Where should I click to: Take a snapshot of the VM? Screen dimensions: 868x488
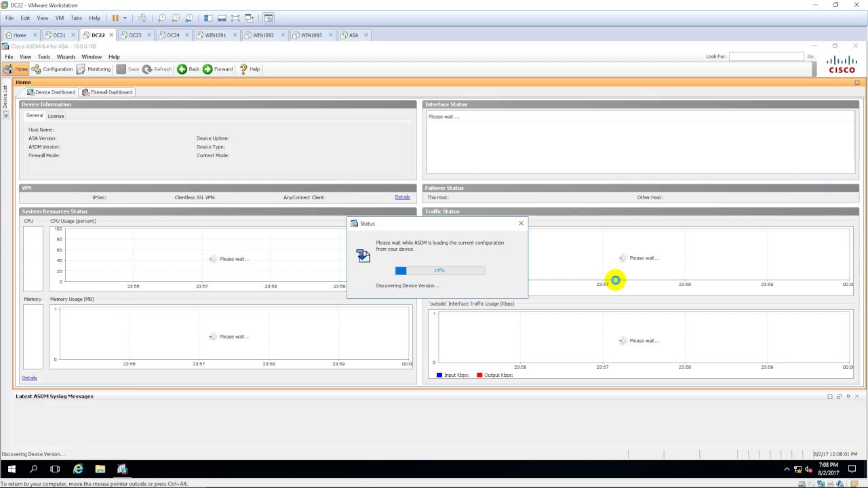(x=162, y=18)
